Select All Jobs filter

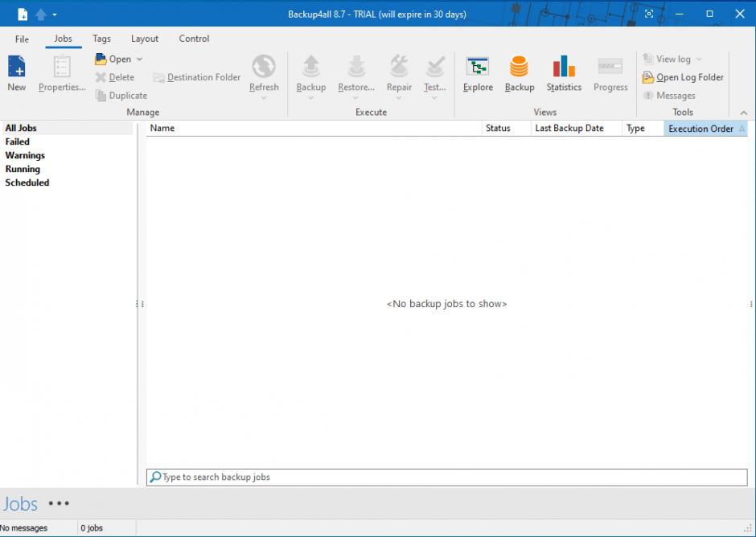pos(67,129)
